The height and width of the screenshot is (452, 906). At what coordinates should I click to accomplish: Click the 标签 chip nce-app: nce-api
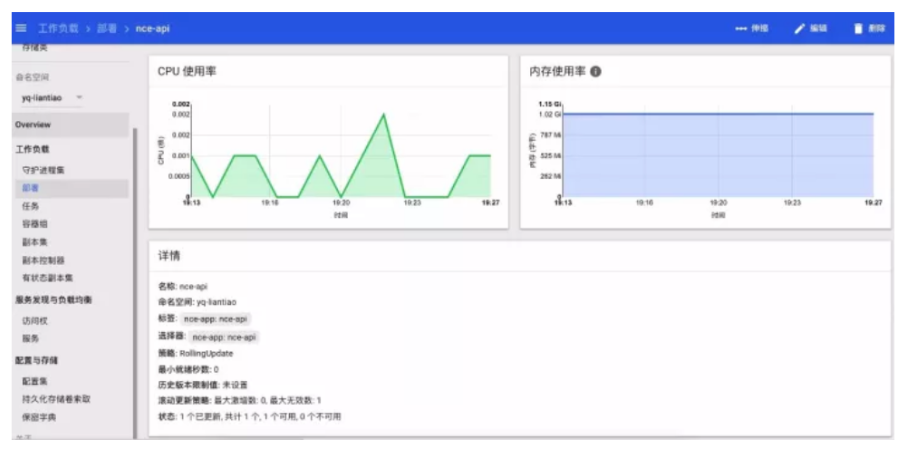pyautogui.click(x=215, y=319)
